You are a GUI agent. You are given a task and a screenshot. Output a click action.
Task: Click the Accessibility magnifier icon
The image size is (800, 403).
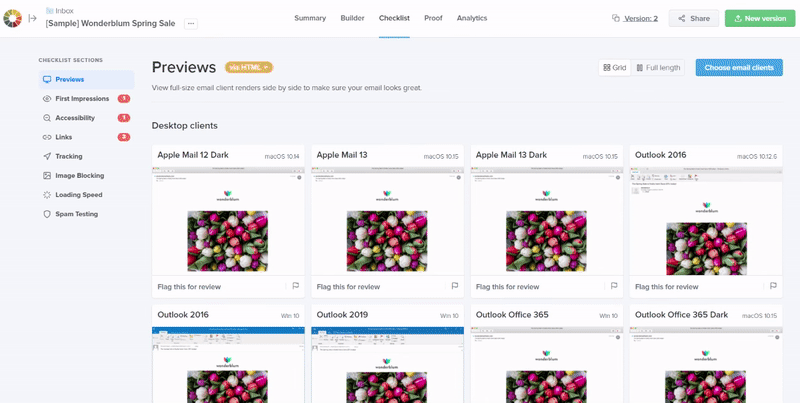47,118
